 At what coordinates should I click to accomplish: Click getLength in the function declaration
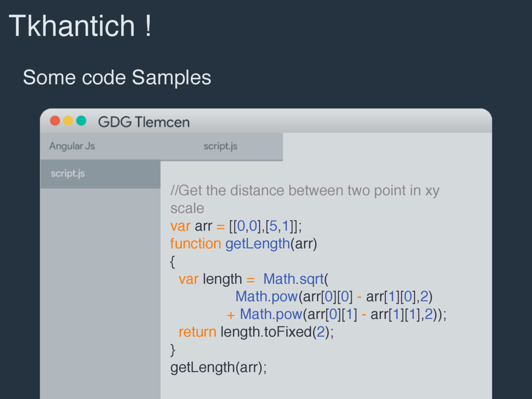tap(258, 244)
